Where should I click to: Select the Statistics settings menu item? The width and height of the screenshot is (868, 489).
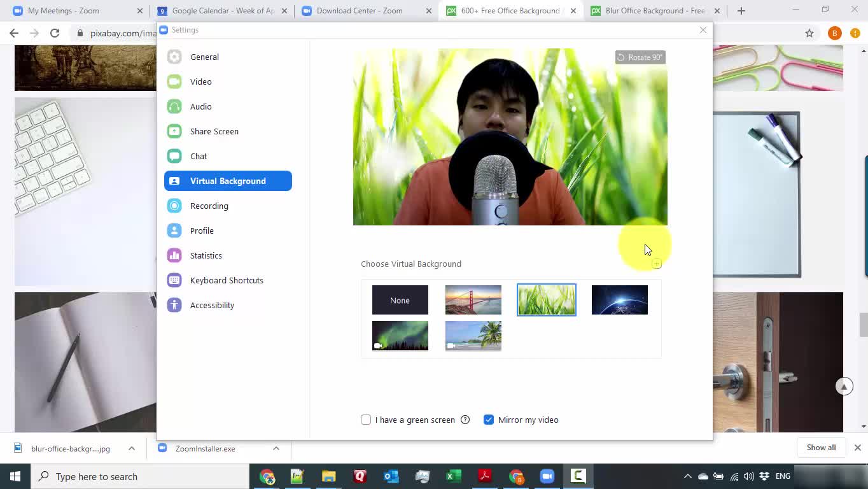pos(206,255)
